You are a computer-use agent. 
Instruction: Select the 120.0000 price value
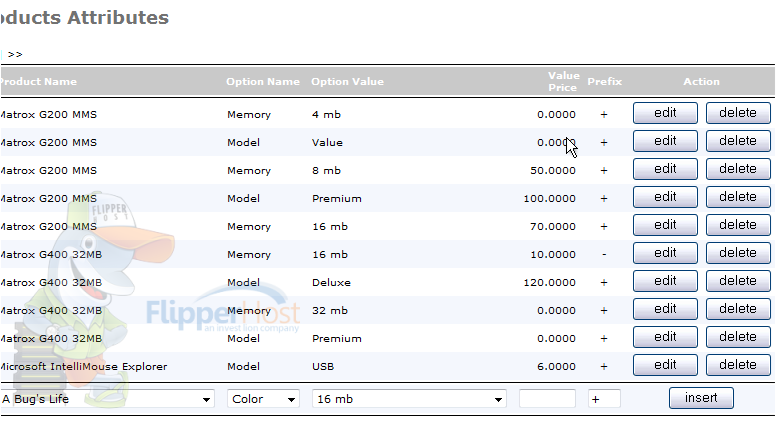pos(549,282)
